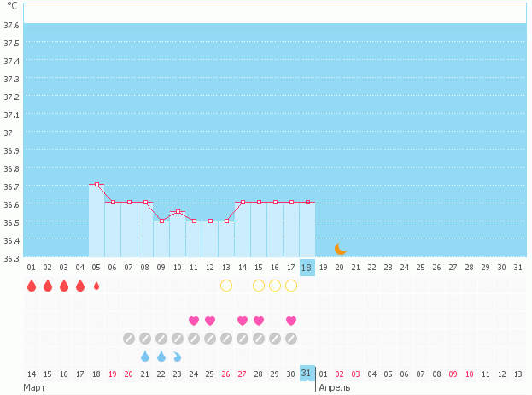Viewport: 532px width, 395px height.
Task: Click the pink heart on cycle day 14
Action: point(243,321)
